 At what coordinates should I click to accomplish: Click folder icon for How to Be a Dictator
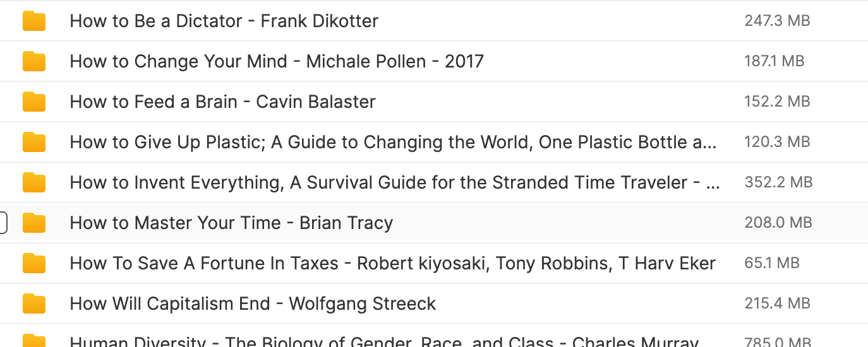click(x=34, y=21)
